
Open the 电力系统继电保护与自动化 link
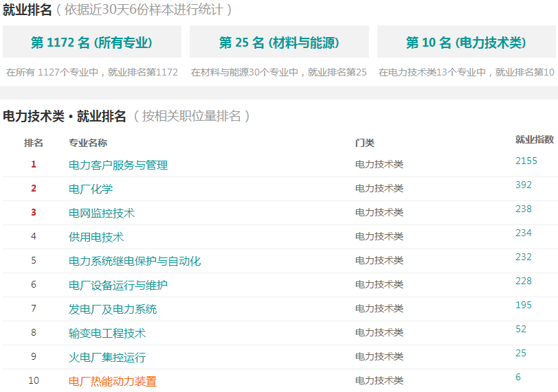[135, 261]
